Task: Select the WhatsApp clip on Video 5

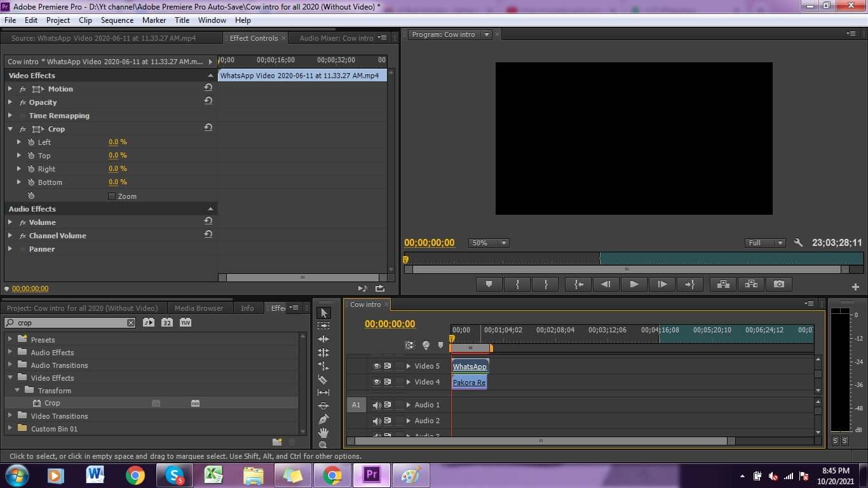Action: coord(470,367)
